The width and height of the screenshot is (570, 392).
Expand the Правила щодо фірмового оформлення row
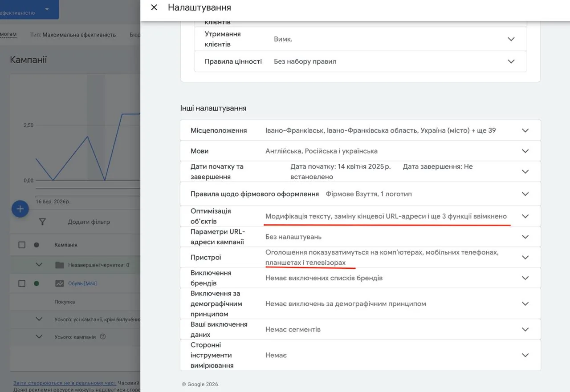pyautogui.click(x=525, y=194)
